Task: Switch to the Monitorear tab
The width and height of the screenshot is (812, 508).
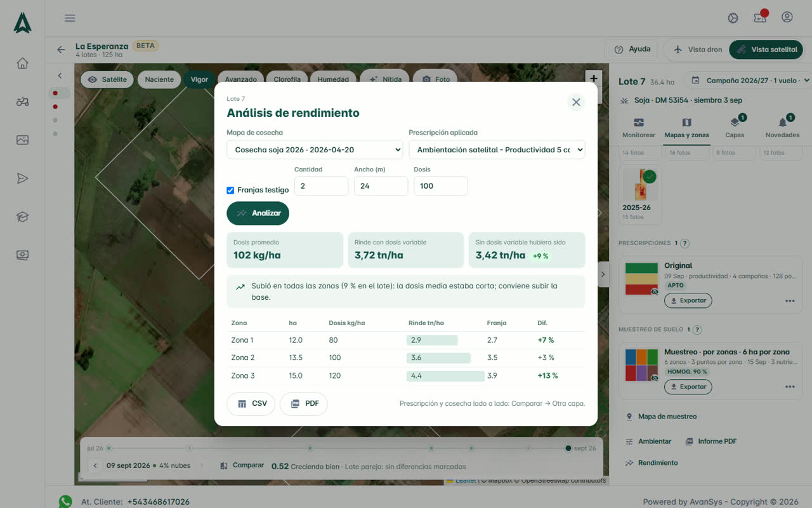Action: coord(638,127)
